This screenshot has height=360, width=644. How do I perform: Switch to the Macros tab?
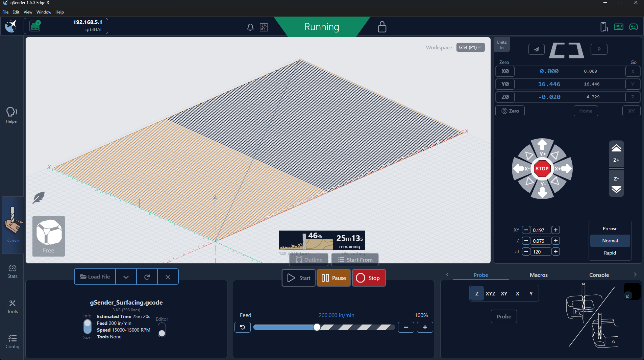(539, 275)
